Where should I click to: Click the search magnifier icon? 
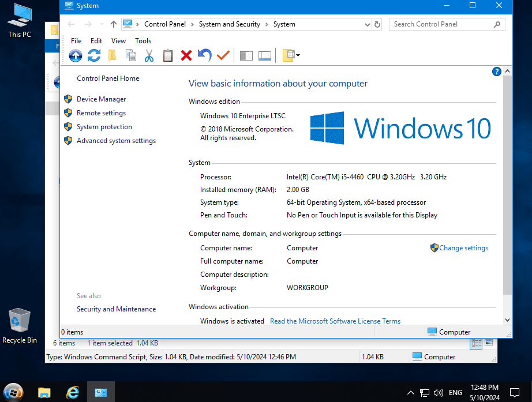pyautogui.click(x=497, y=24)
